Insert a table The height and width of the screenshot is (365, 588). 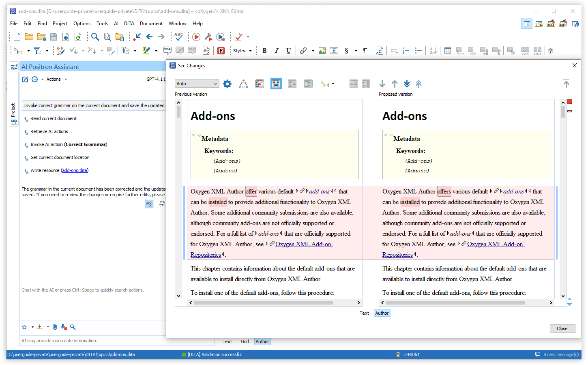tap(448, 51)
